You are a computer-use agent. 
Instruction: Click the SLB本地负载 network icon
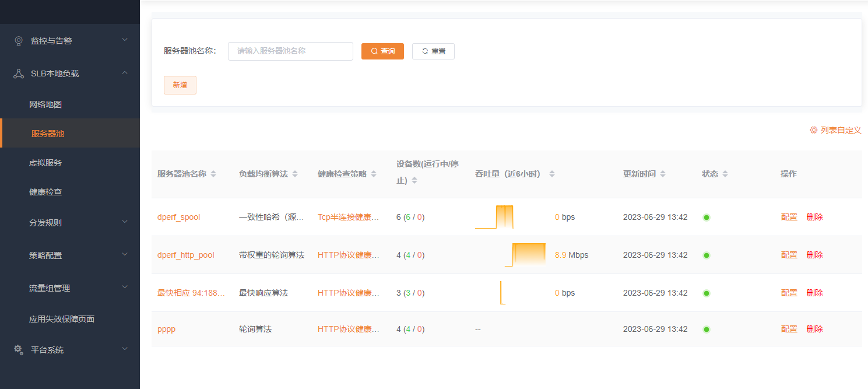(19, 73)
